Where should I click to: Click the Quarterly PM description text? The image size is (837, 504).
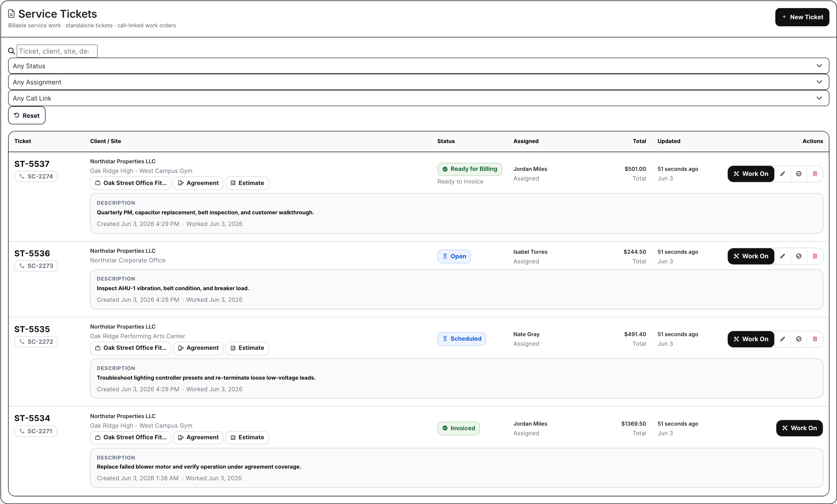205,213
